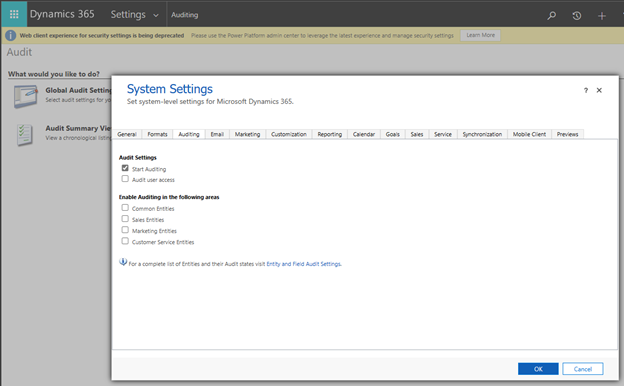Open recent history clock icon
This screenshot has width=624, height=386.
click(577, 16)
